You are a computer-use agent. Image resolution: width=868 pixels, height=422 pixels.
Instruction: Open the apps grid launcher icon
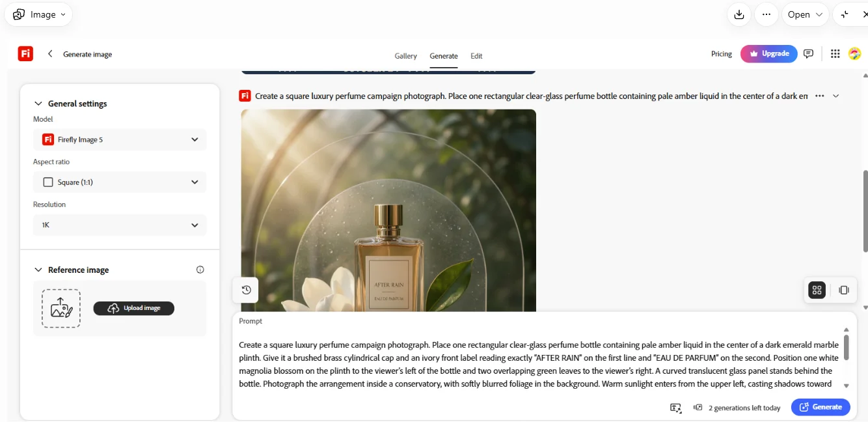click(x=835, y=54)
